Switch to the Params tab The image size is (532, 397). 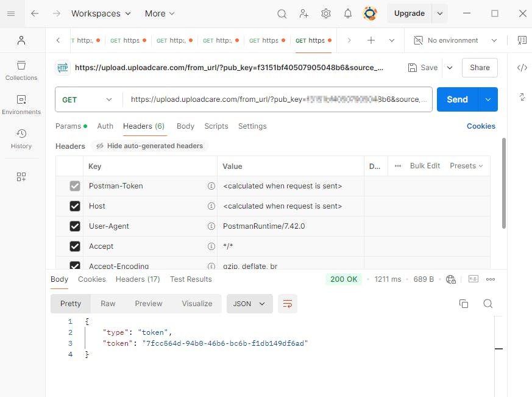(71, 126)
